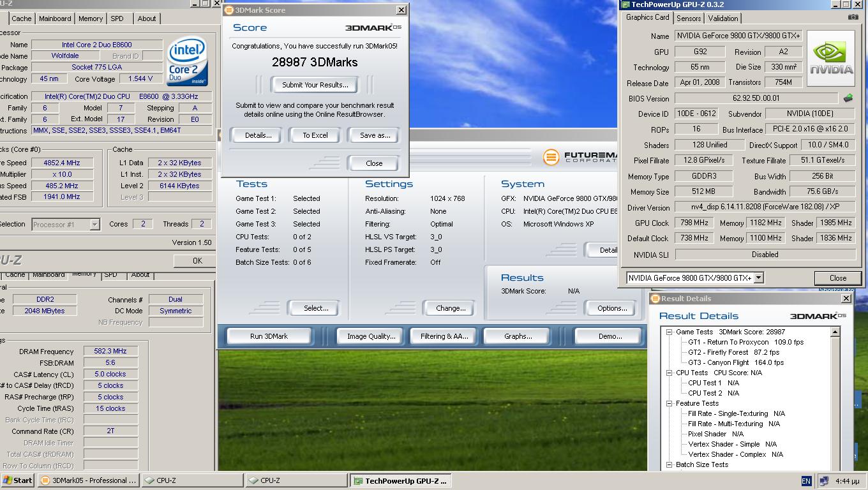Viewport: 868px width, 490px height.
Task: Open Image Quality settings
Action: coord(371,336)
